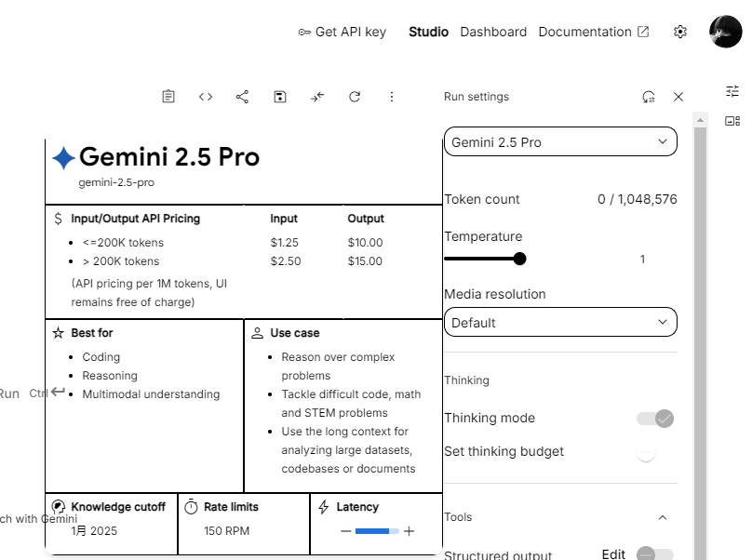Open the three-dot more options menu

tap(391, 97)
